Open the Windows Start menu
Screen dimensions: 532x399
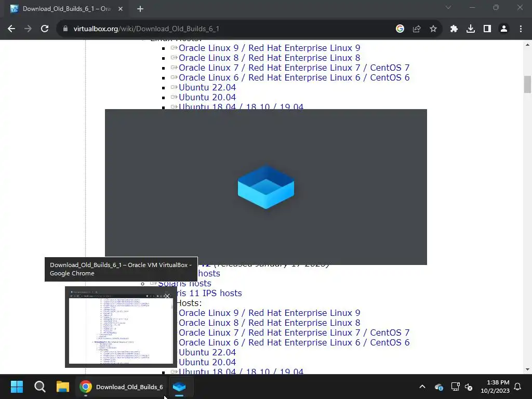[x=17, y=387]
